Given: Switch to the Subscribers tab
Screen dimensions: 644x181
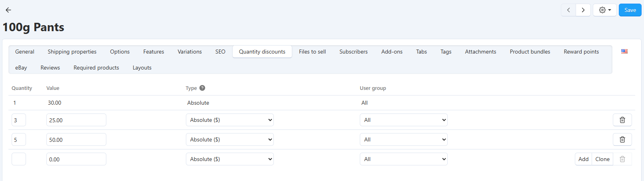Looking at the screenshot, I should tap(353, 52).
